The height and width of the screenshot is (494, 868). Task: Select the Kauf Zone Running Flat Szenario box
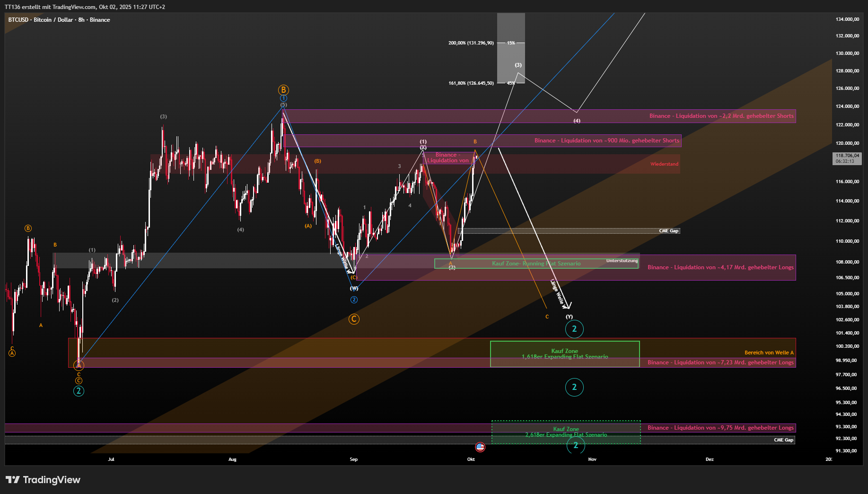(536, 264)
